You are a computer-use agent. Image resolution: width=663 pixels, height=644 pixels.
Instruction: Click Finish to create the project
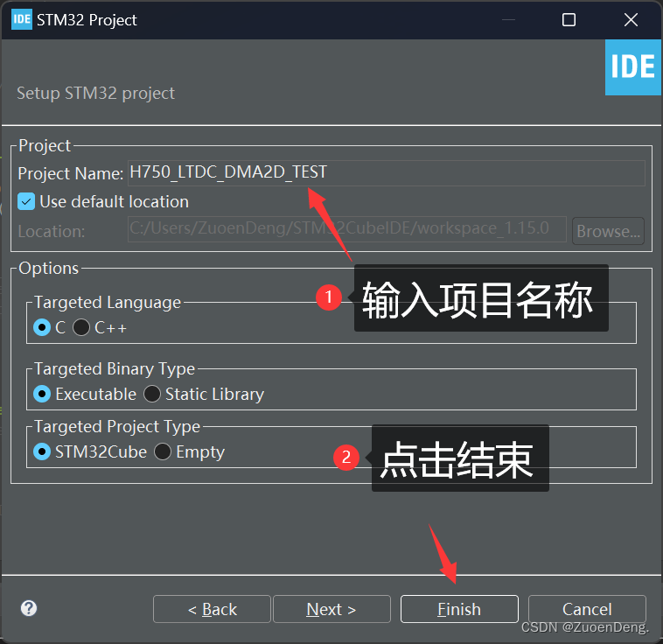[x=459, y=609]
